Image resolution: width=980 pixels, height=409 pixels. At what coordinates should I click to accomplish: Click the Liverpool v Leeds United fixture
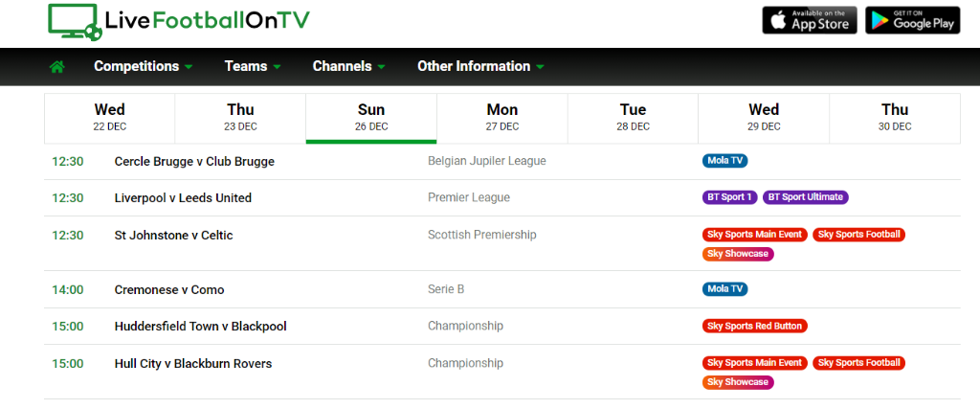(183, 198)
